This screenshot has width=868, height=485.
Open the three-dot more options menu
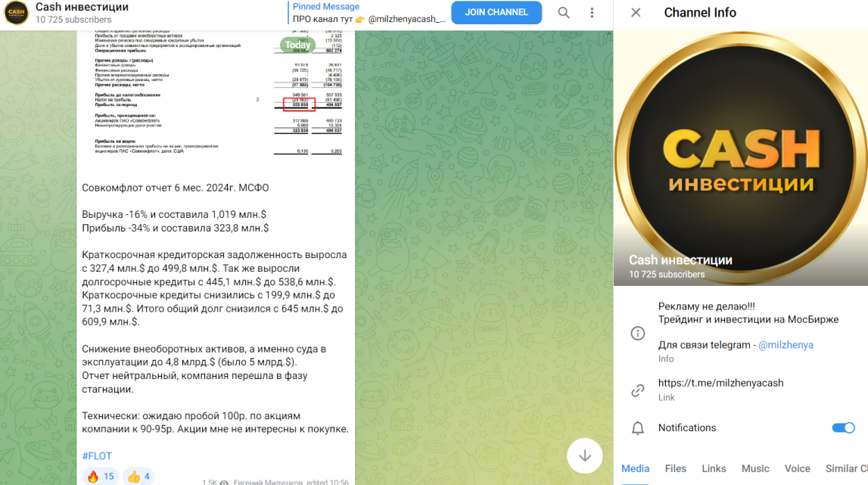click(592, 13)
